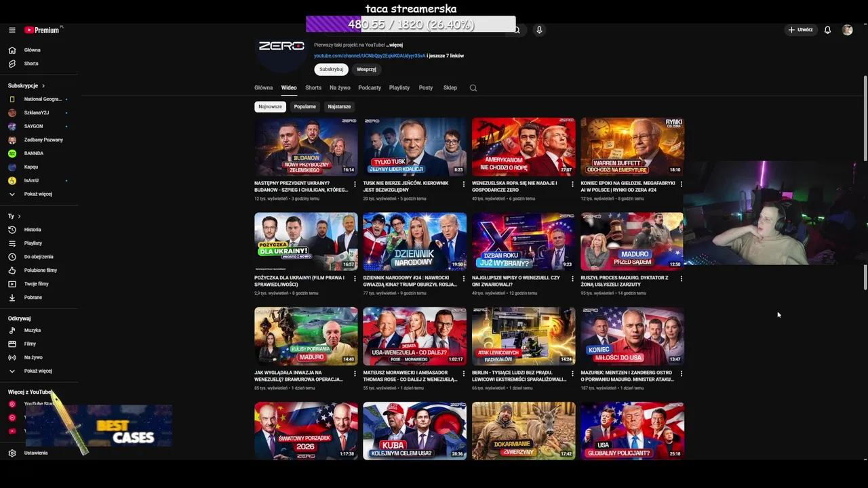Click the Subskrybuj button

pyautogui.click(x=331, y=69)
